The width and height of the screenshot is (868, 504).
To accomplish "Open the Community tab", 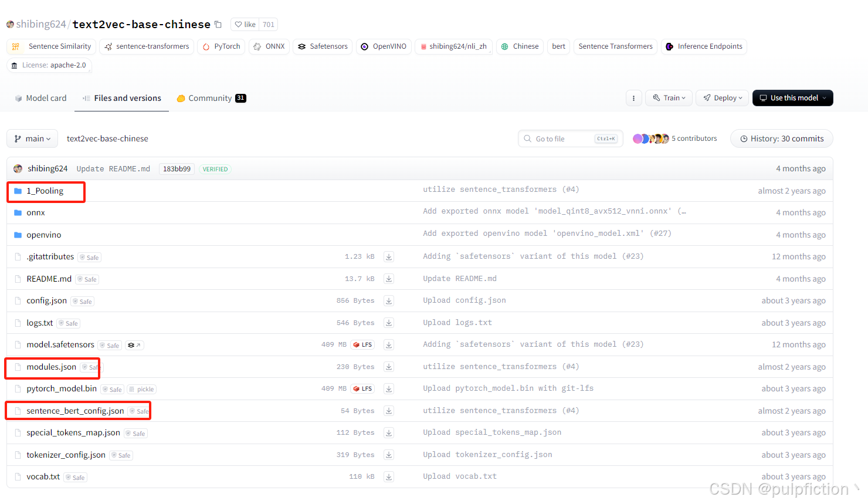I will 211,98.
